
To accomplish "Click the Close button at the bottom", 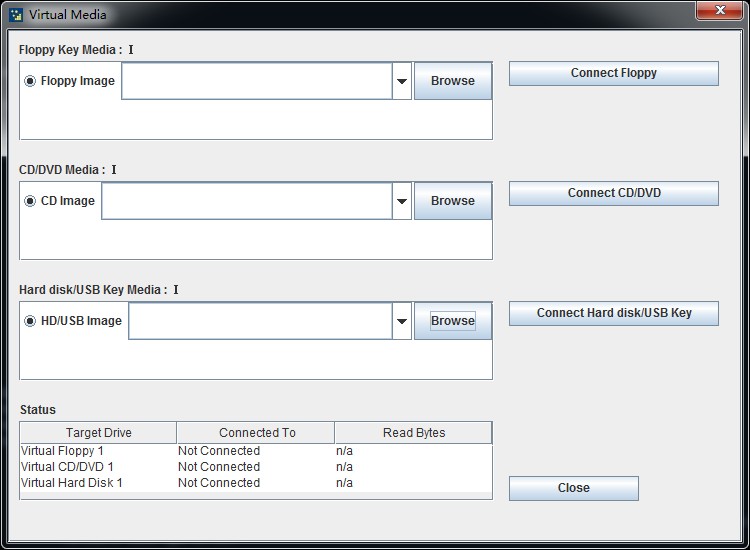I will pos(573,488).
